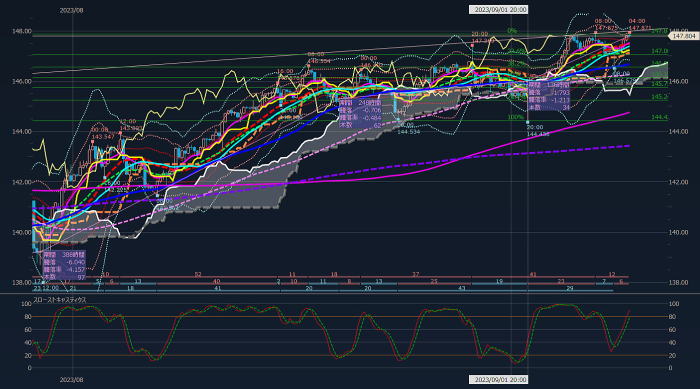Click the 143.347 swing high label
Screen dimensions: 700x389
click(103, 136)
